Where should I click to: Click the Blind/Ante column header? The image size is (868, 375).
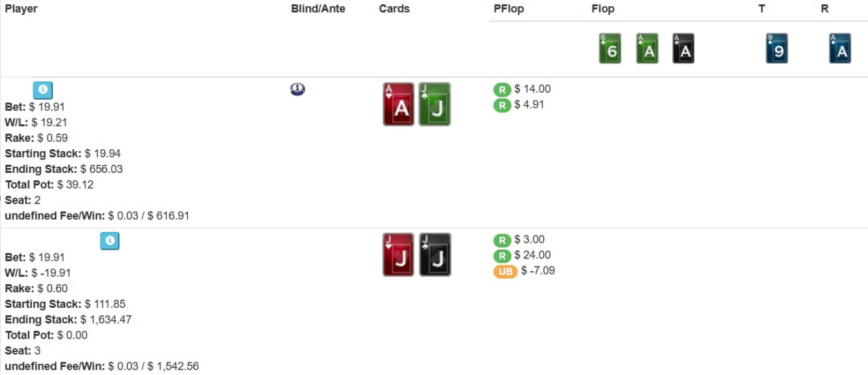pos(318,9)
